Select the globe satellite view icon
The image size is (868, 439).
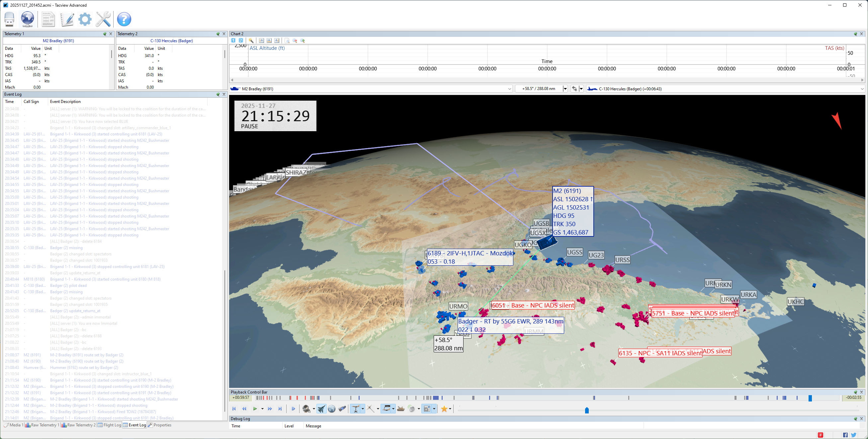pos(332,409)
